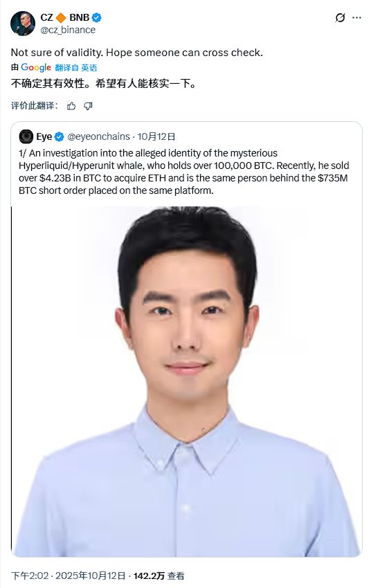The height and width of the screenshot is (588, 371).
Task: Open the three-dot more options menu
Action: pyautogui.click(x=356, y=17)
